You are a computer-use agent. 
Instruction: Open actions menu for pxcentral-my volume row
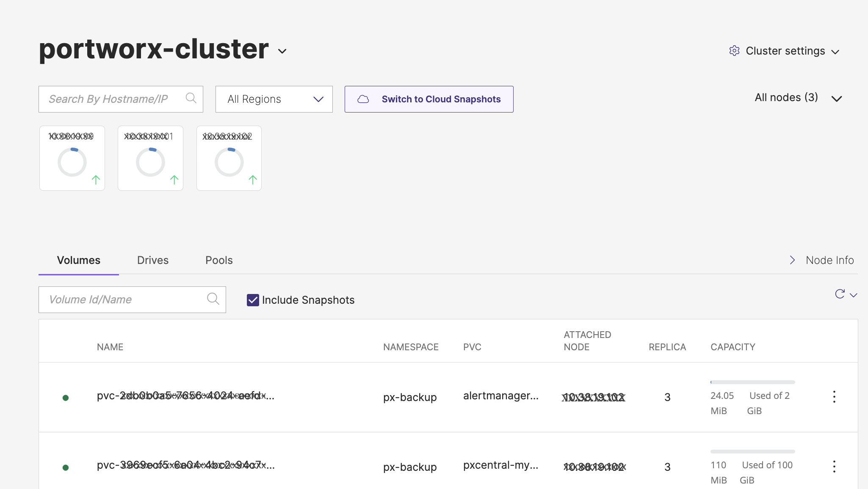pyautogui.click(x=834, y=467)
